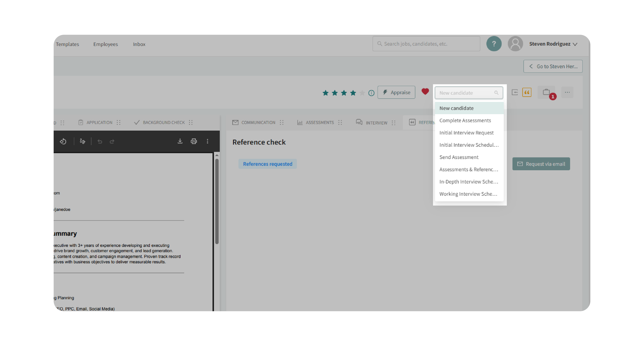Click the Appraise button
Screen dimensions: 644x346
pyautogui.click(x=396, y=92)
